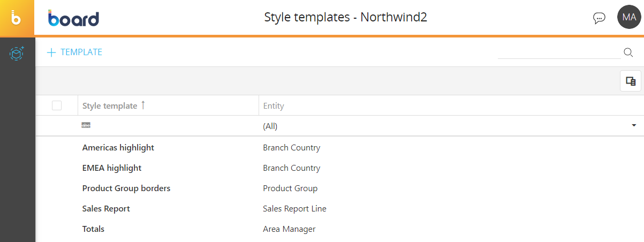Screen dimensions: 644x242
Task: Click the copy-paste templates icon button
Action: 630,81
